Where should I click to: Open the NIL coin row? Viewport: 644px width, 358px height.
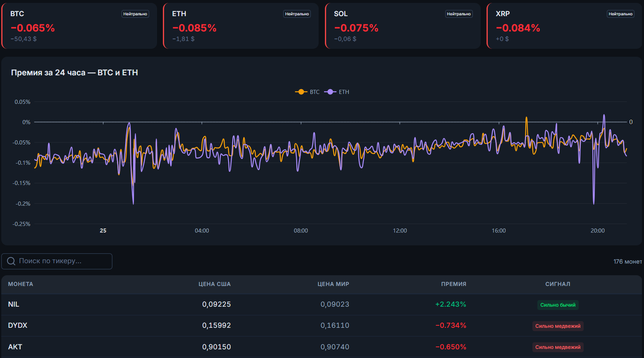coord(322,305)
